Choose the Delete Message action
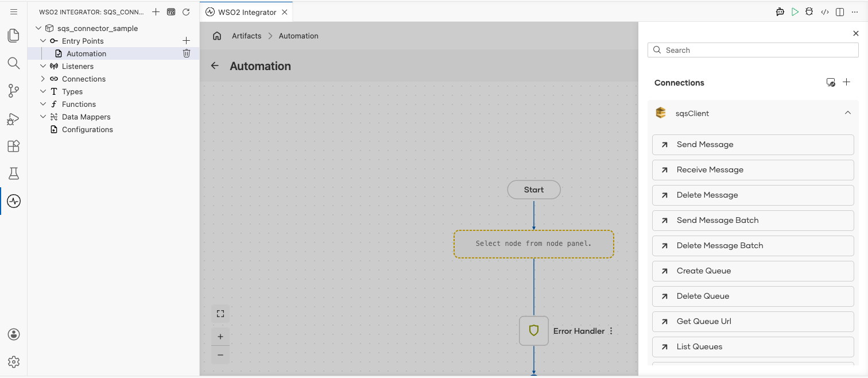 click(x=753, y=195)
